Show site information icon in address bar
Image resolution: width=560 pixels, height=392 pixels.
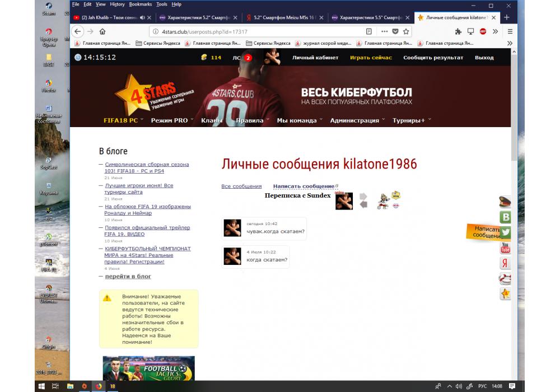click(156, 32)
